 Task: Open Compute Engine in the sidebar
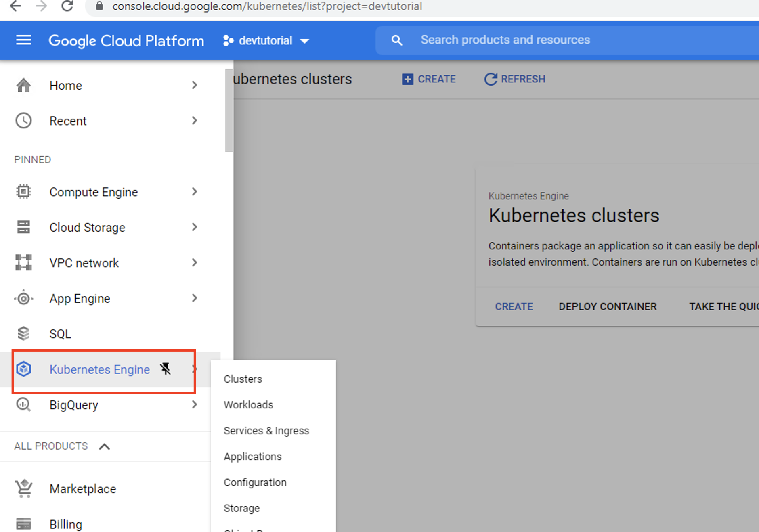(94, 192)
